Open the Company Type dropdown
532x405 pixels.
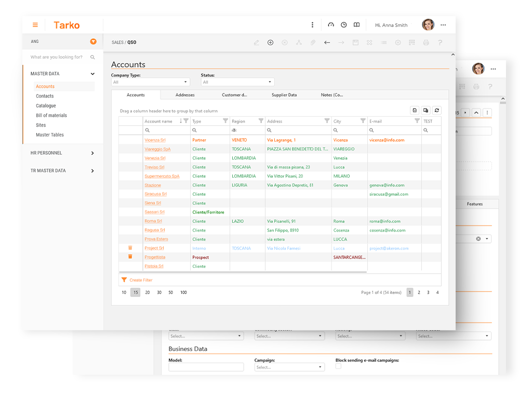coord(150,82)
